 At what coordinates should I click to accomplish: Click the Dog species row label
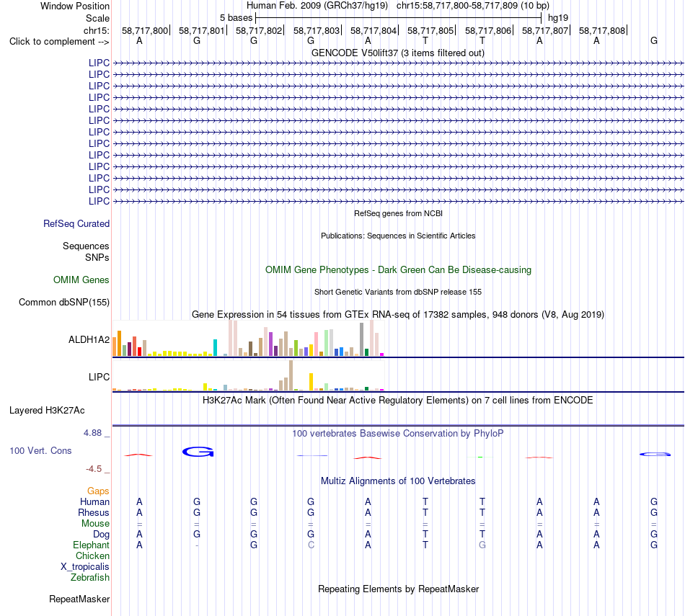[101, 535]
